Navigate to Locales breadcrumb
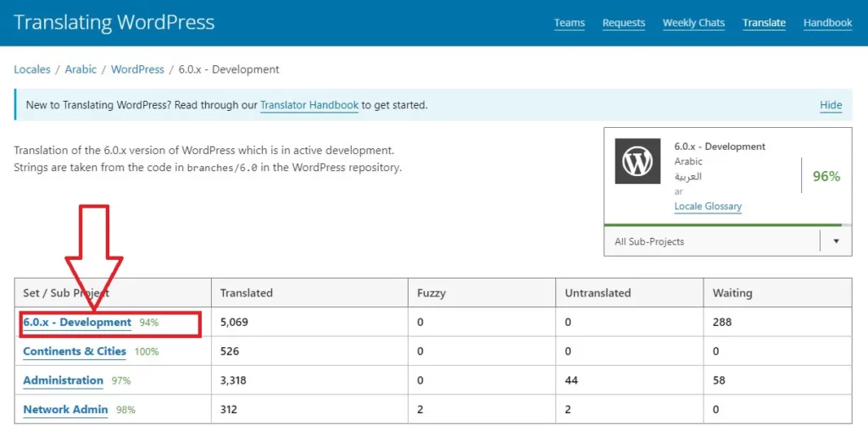 32,69
